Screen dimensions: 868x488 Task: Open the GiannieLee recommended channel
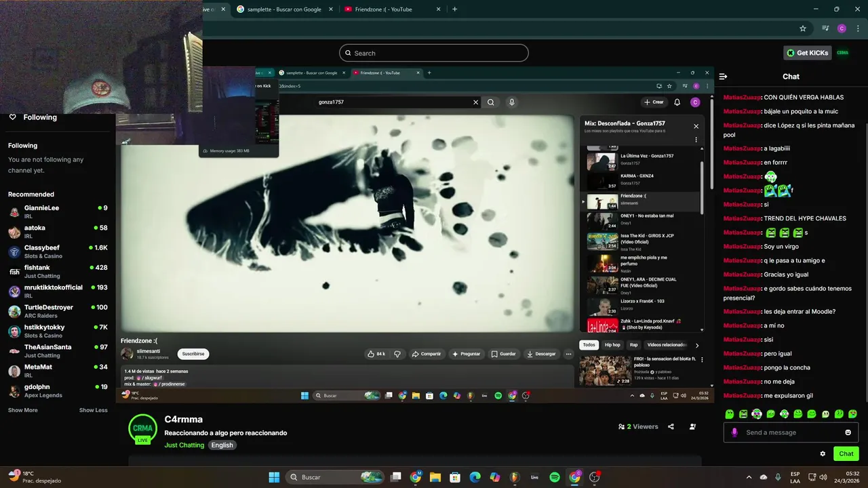coord(58,211)
